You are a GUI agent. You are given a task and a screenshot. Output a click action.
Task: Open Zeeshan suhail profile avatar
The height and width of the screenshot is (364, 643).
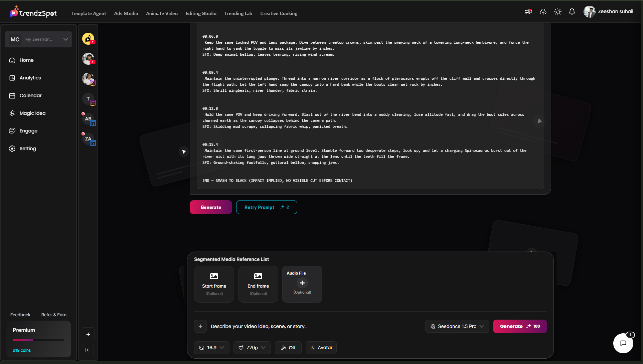(589, 12)
